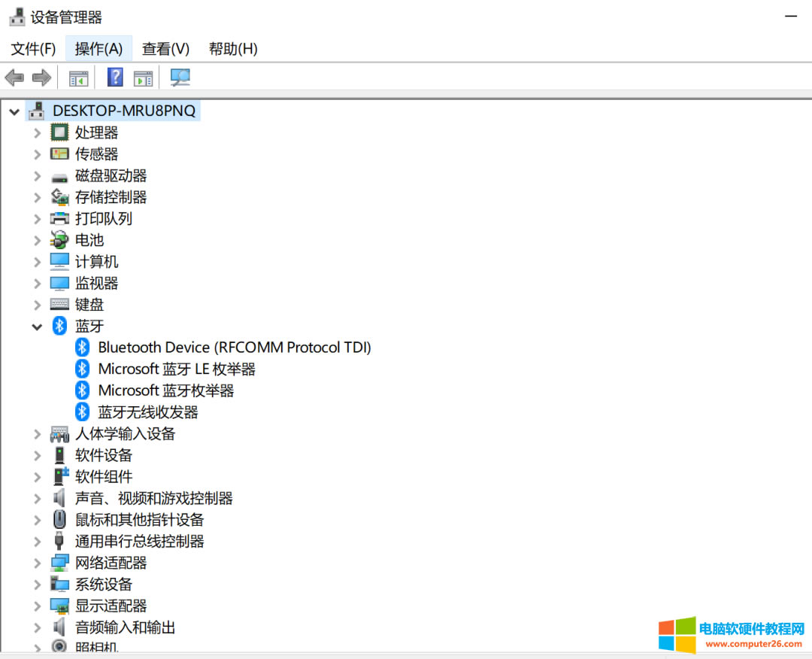Image resolution: width=812 pixels, height=659 pixels.
Task: Select Bluetooth Device (RFCOMM Protocol TDI)
Action: [235, 347]
